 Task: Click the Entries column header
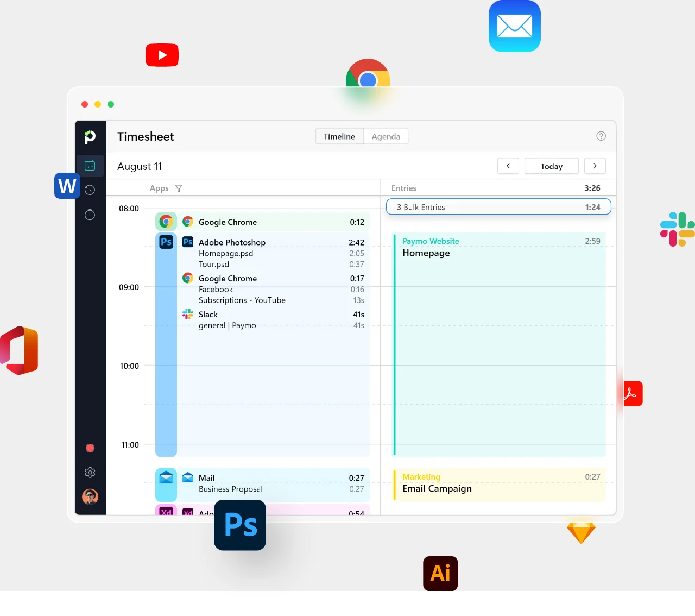click(404, 188)
